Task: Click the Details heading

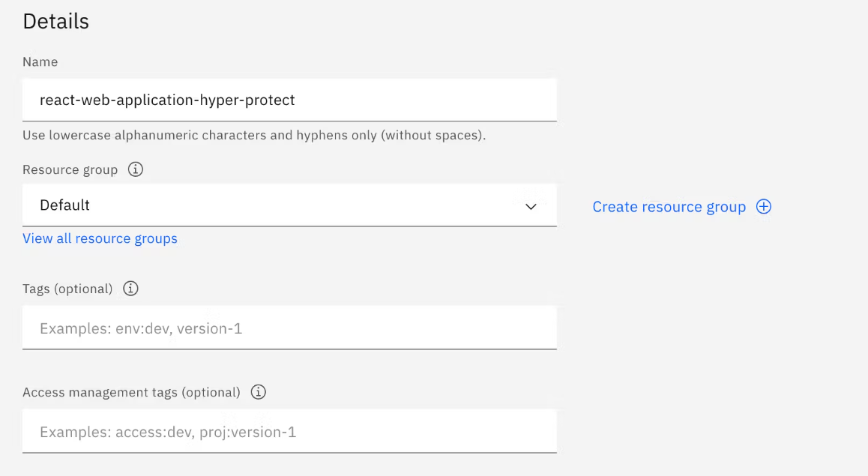Action: tap(56, 22)
